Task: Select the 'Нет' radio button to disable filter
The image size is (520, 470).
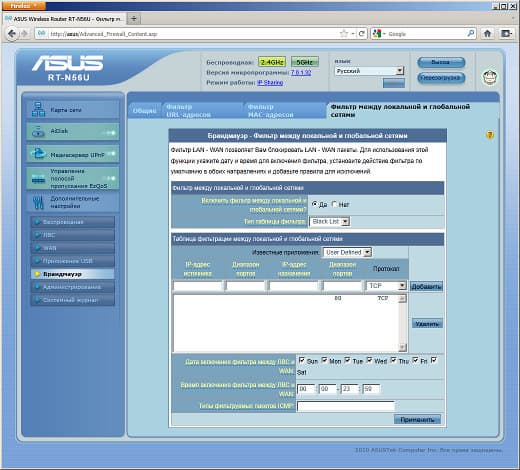Action: 335,204
